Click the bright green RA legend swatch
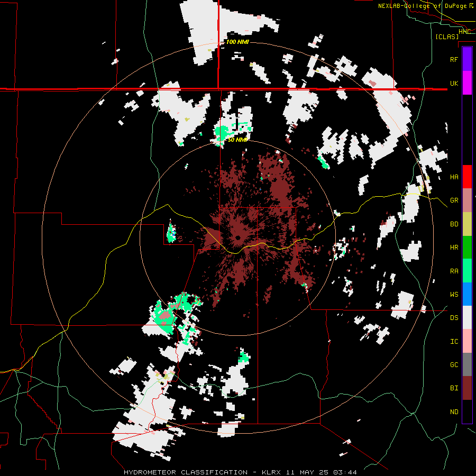 (x=467, y=271)
